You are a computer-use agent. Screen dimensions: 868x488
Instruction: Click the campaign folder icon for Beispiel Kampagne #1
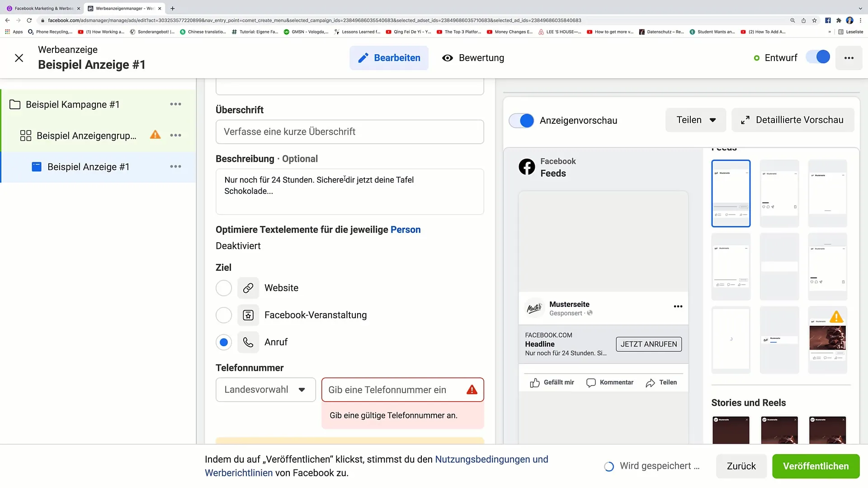pyautogui.click(x=15, y=104)
